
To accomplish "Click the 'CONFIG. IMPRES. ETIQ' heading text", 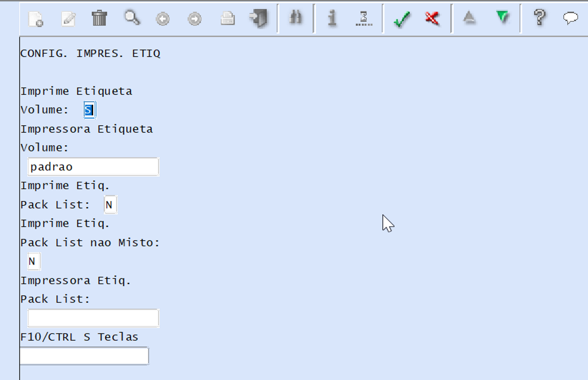I will pos(90,54).
